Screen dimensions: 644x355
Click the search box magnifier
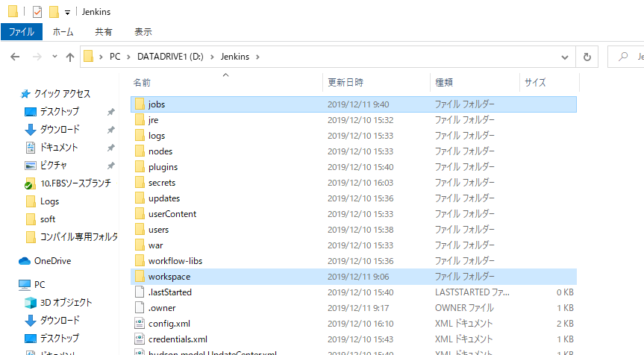623,57
